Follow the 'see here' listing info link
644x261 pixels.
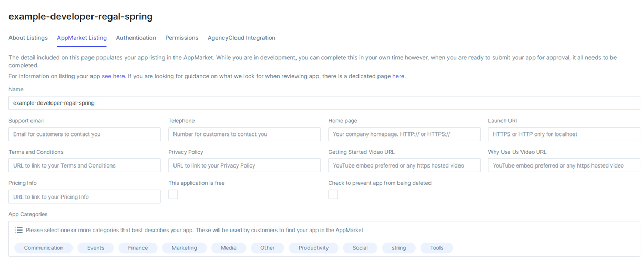[x=113, y=76]
